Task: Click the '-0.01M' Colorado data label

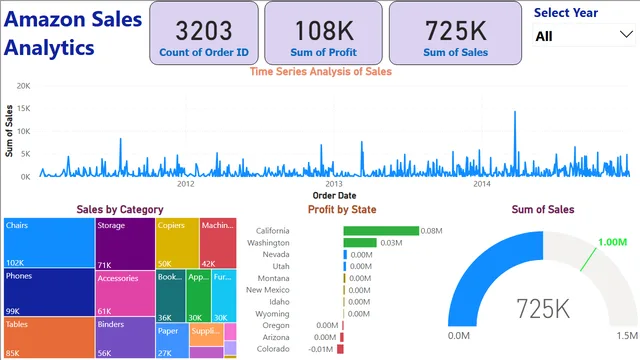Action: pyautogui.click(x=321, y=349)
